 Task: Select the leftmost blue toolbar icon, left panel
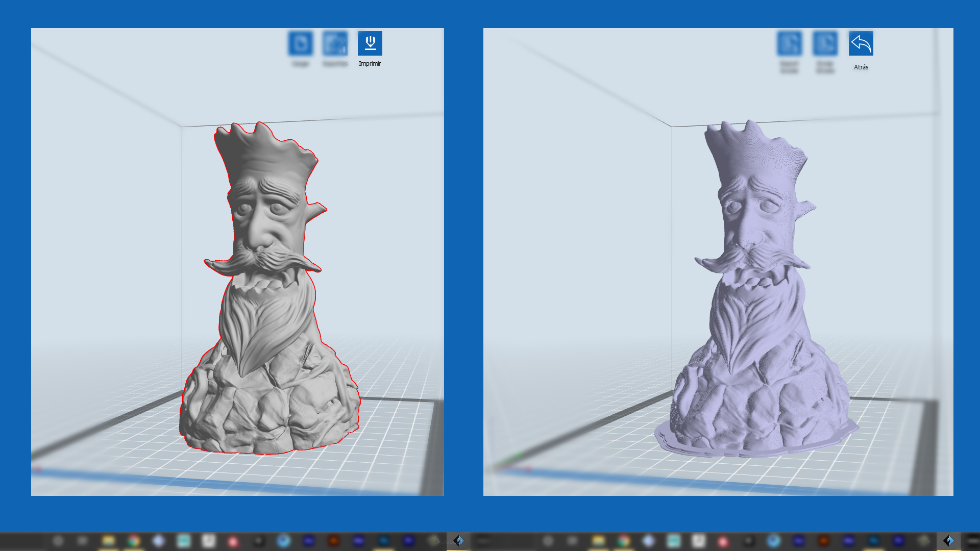coord(301,44)
